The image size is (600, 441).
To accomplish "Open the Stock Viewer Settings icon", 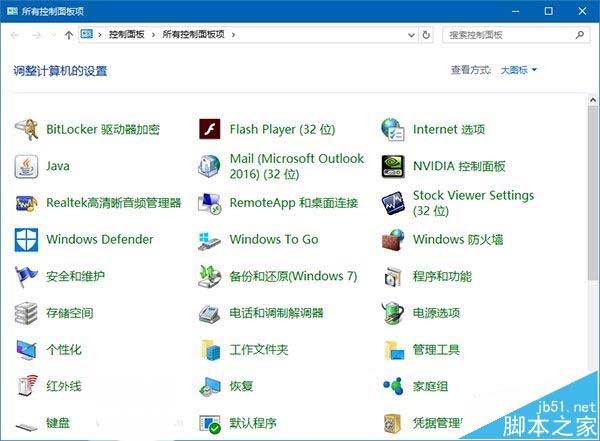I will (393, 203).
